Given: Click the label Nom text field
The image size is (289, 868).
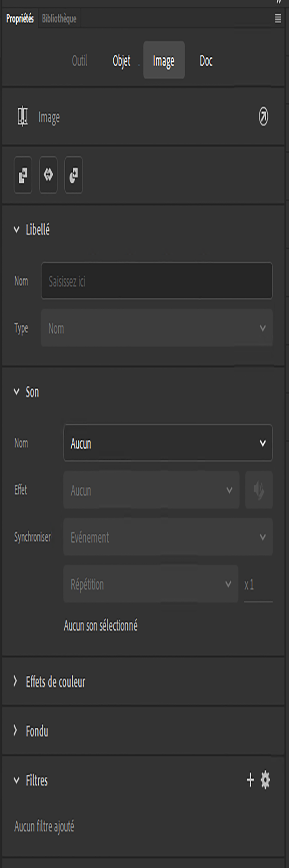Looking at the screenshot, I should point(157,281).
